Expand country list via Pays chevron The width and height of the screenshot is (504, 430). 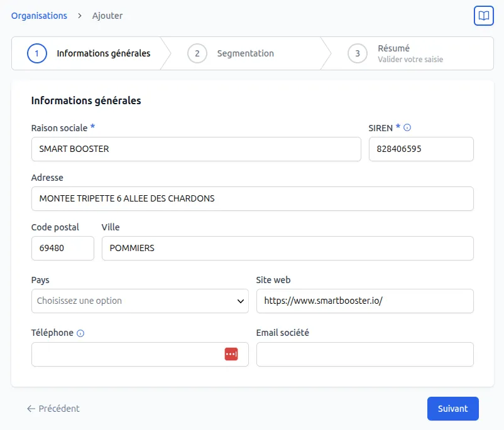[x=242, y=301]
